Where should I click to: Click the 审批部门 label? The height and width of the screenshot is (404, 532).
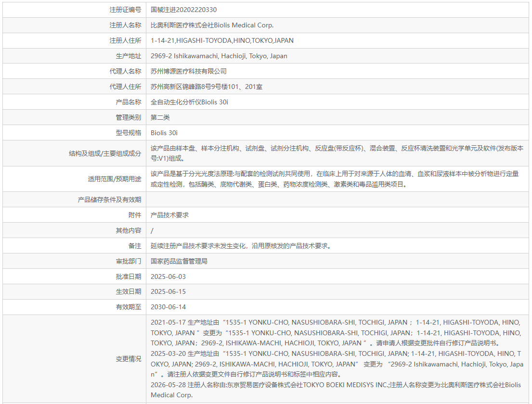coord(128,261)
